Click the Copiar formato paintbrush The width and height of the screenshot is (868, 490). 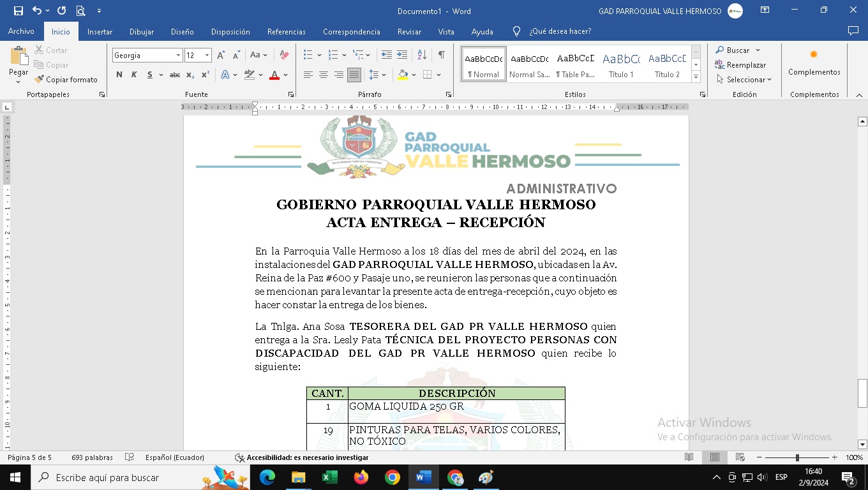click(x=66, y=80)
